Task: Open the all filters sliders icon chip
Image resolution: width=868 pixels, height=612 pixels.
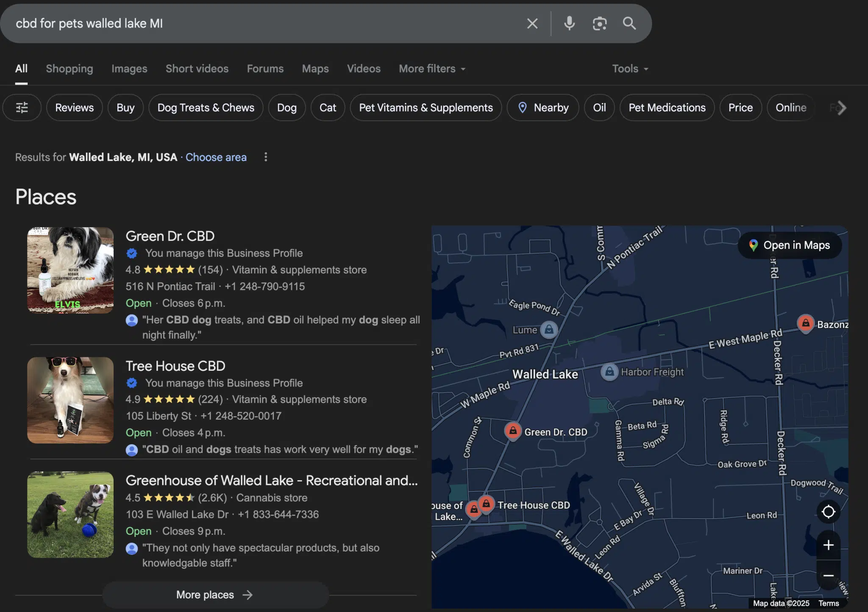Action: click(x=22, y=108)
